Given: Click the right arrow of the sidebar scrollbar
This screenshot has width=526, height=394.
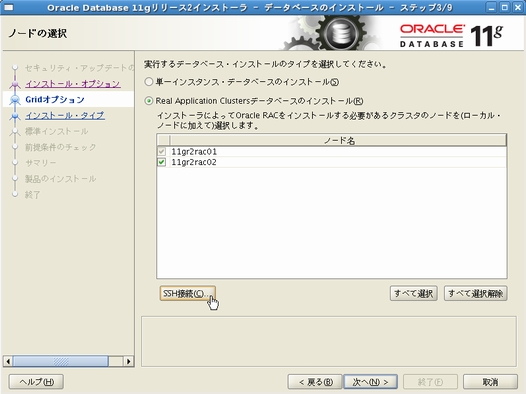Looking at the screenshot, I should click(128, 361).
